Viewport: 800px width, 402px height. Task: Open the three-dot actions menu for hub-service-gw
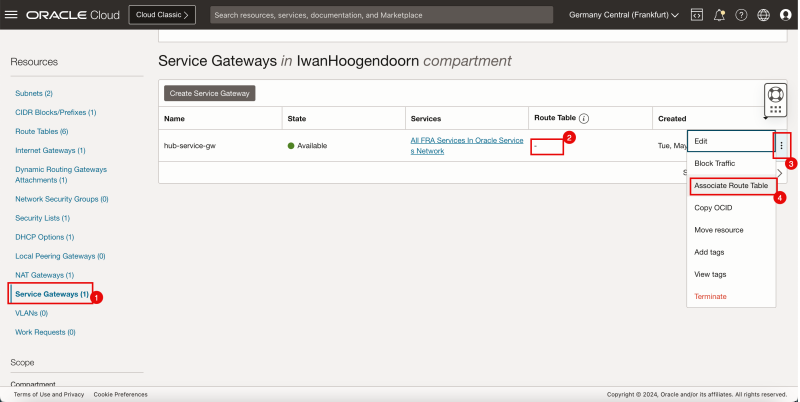point(782,145)
